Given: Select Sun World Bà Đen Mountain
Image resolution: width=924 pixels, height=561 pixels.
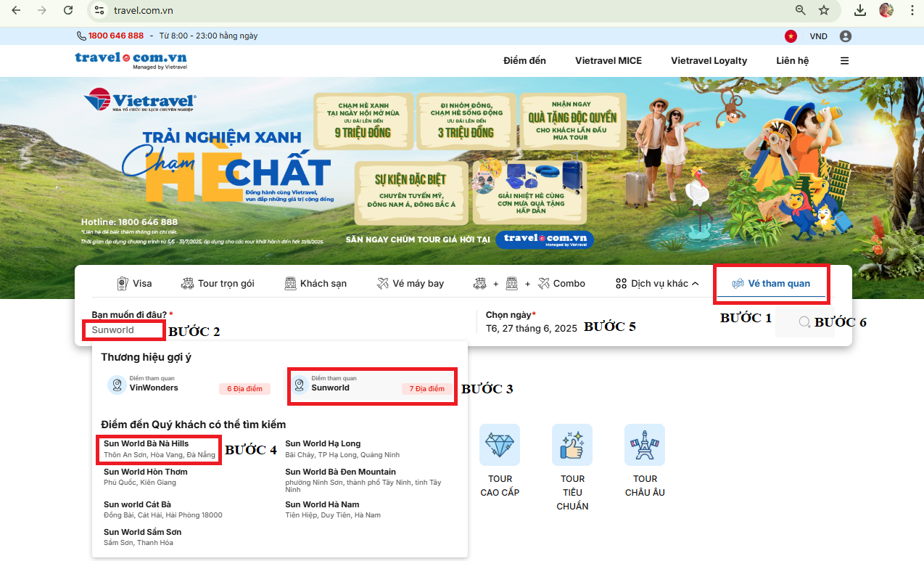Looking at the screenshot, I should coord(366,480).
